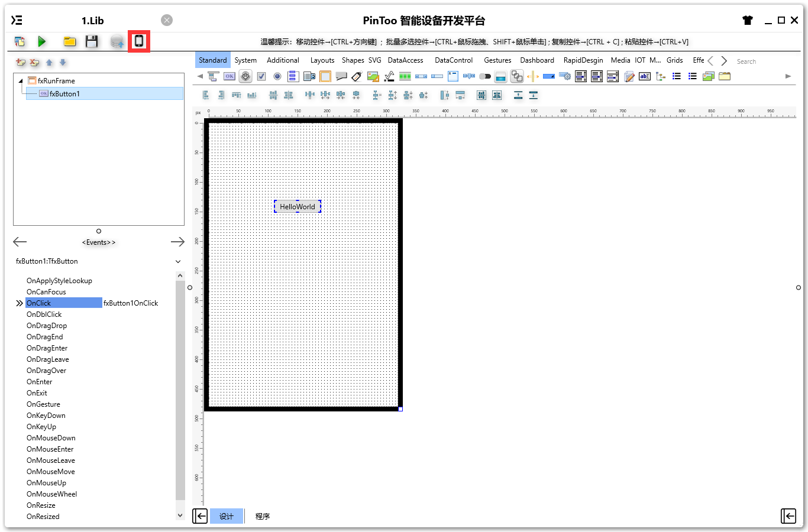
Task: Click the fxButton1OnClick handler value
Action: point(131,303)
